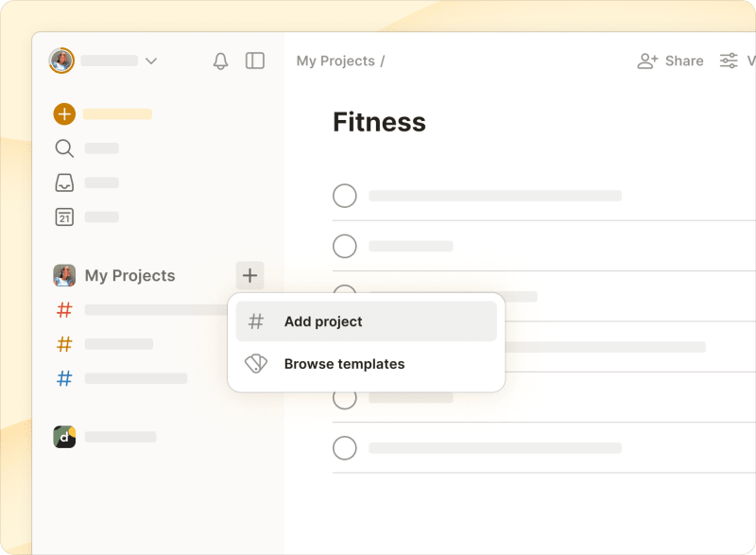Click the hashtag icon beside Add project

click(x=255, y=321)
